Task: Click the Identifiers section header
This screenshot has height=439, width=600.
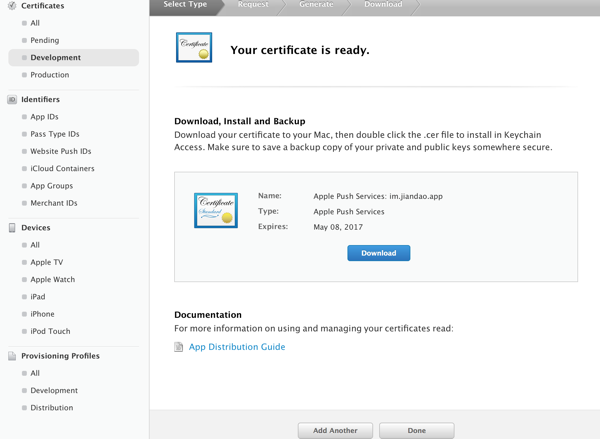Action: click(x=41, y=100)
